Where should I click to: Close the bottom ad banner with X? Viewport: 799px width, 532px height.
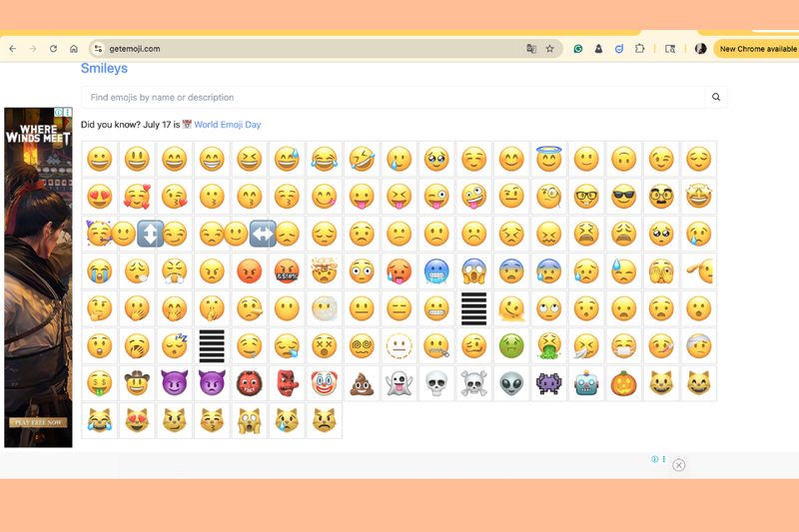[x=679, y=465]
